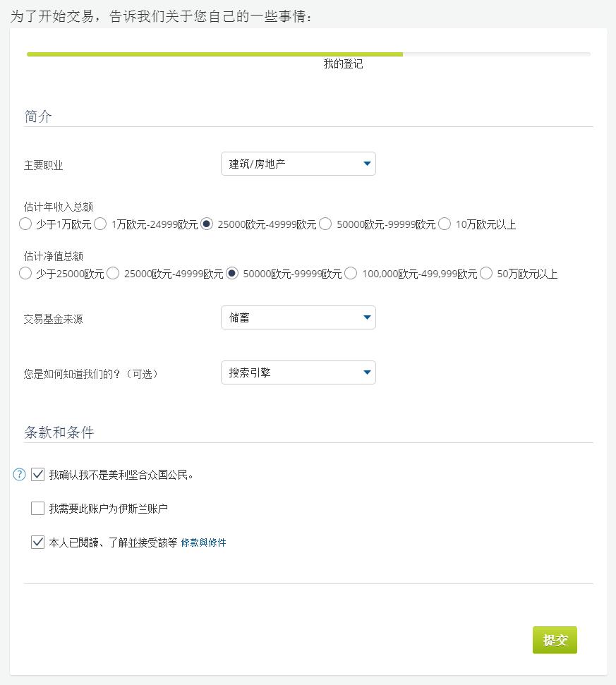616x685 pixels.
Task: Select 少于1万欧元 annual income radio
Action: (25, 224)
